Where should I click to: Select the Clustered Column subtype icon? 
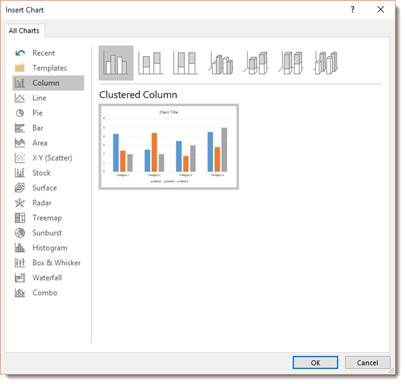(x=116, y=63)
